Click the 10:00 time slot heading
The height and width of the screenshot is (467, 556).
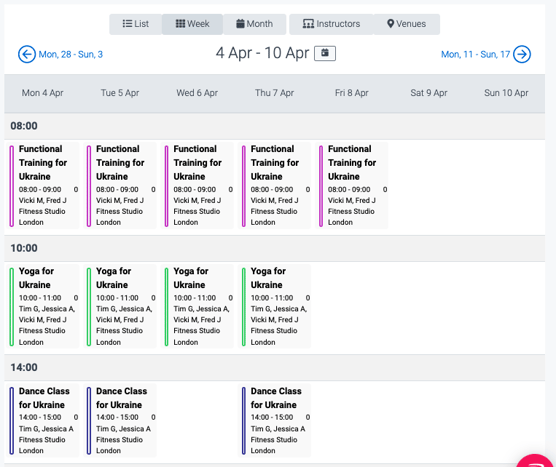click(x=24, y=248)
